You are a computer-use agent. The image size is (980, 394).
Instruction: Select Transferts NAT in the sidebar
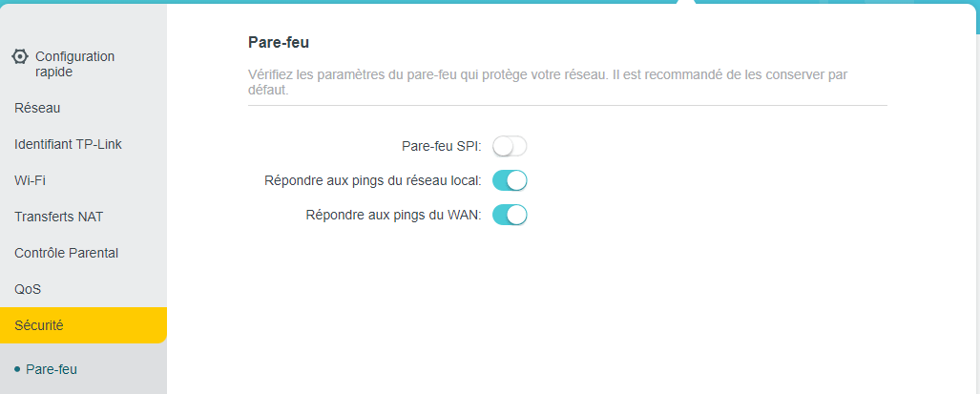(x=58, y=217)
